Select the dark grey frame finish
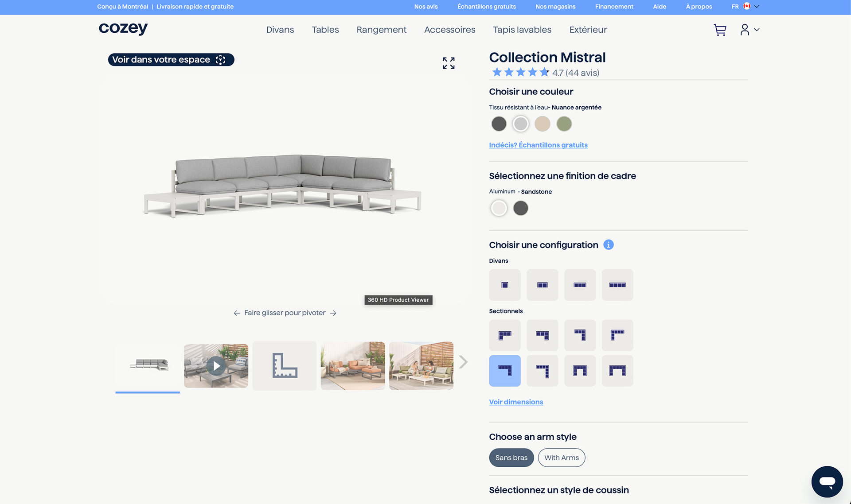This screenshot has height=504, width=851. [x=521, y=208]
